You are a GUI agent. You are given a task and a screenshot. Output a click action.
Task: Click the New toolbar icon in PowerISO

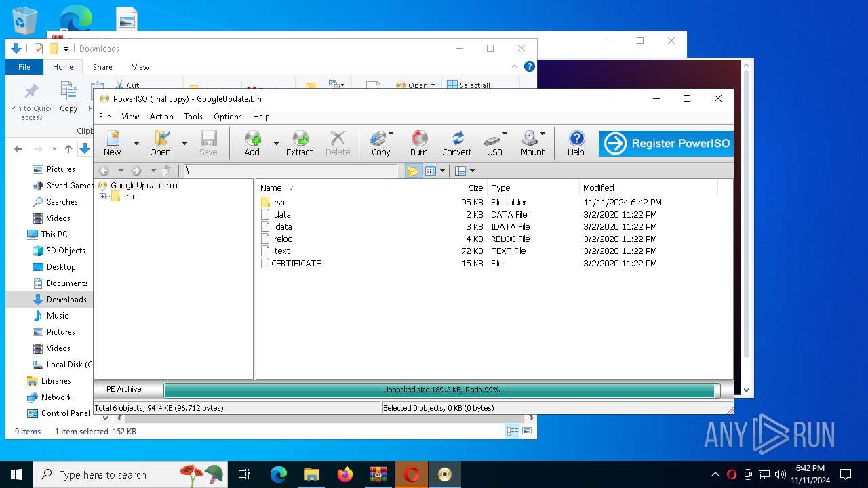point(113,144)
